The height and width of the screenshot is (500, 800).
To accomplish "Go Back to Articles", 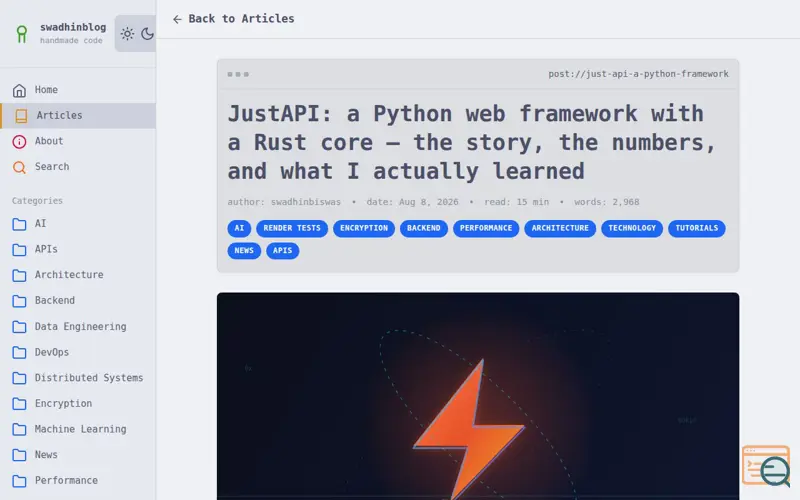I will pos(234,19).
